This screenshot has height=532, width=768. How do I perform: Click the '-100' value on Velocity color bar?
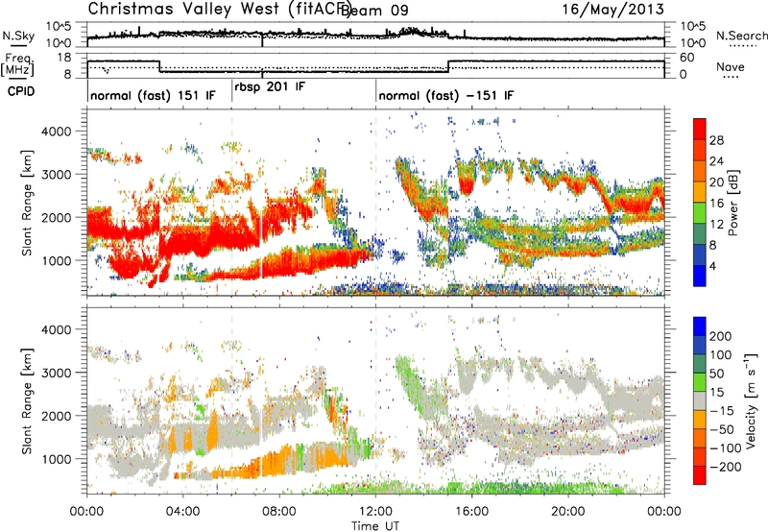coord(726,448)
